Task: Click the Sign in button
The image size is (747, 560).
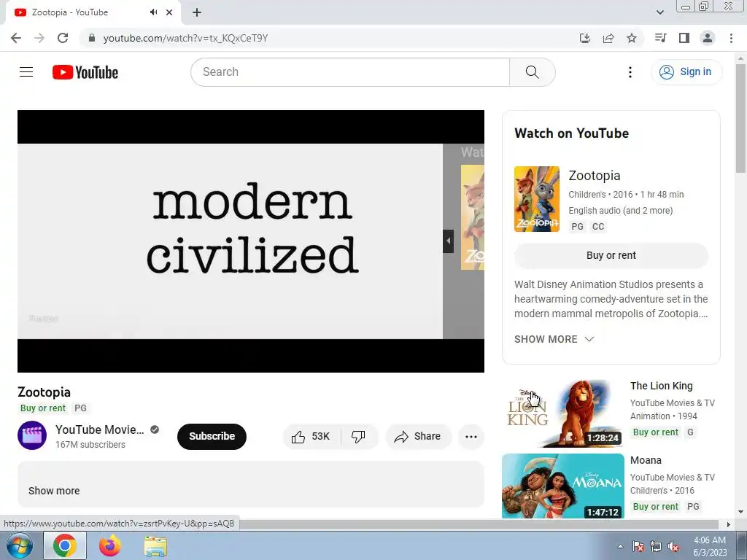Action: (x=686, y=72)
